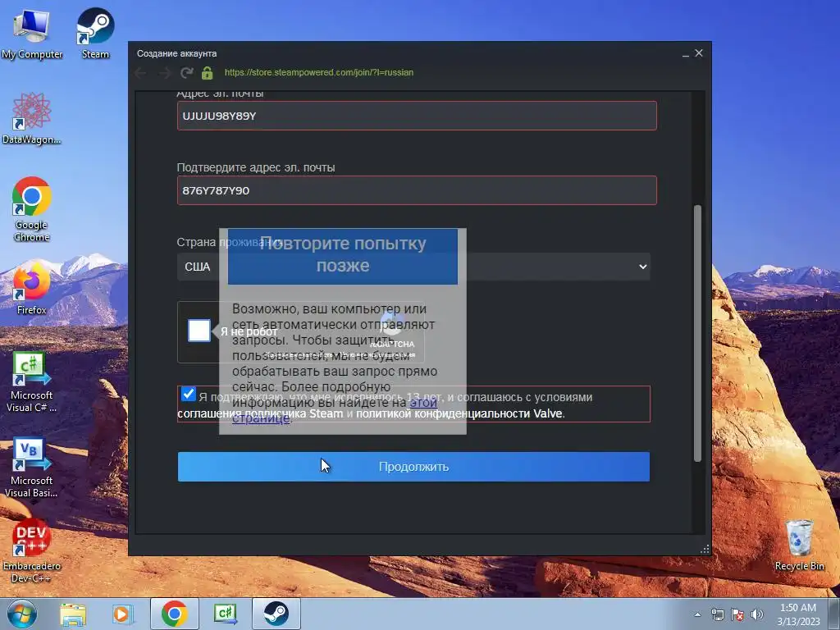The height and width of the screenshot is (630, 840).
Task: Open Action Center flag tray icon
Action: click(737, 614)
